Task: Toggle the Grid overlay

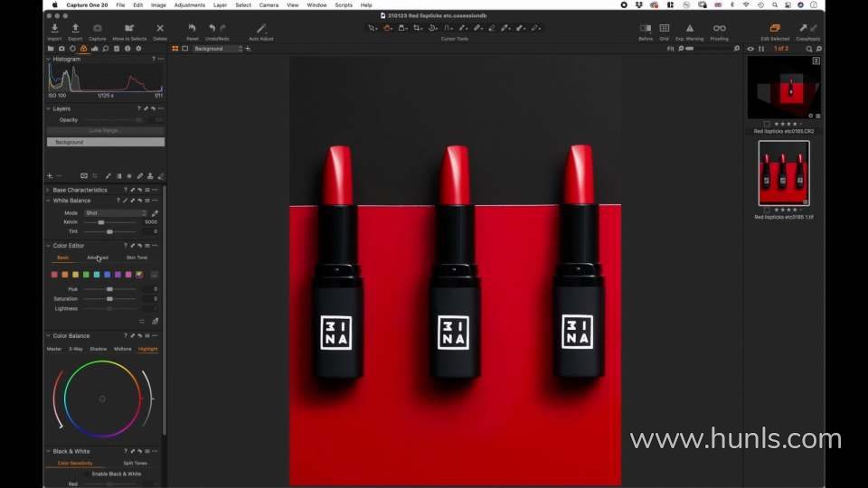Action: 665,28
